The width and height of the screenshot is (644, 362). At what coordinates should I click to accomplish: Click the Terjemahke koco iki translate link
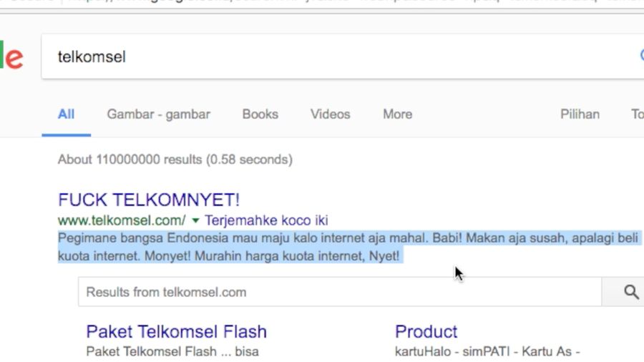[266, 220]
